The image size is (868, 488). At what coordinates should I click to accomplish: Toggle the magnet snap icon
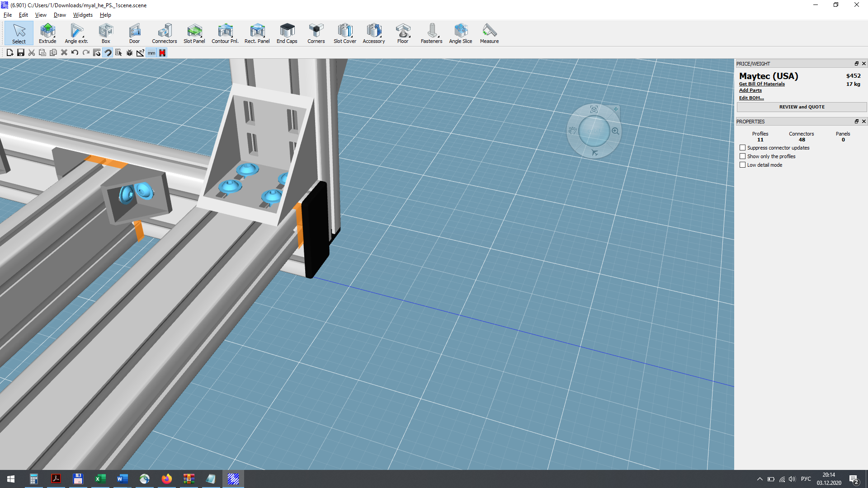tap(108, 53)
